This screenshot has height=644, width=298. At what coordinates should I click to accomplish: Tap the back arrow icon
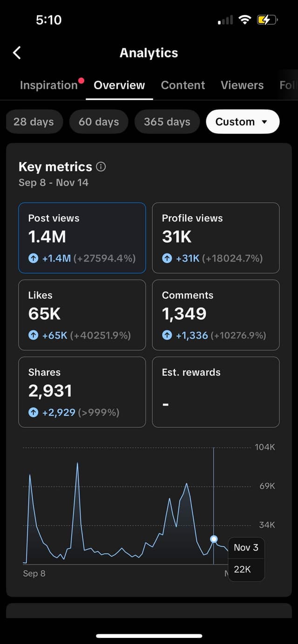pos(17,53)
